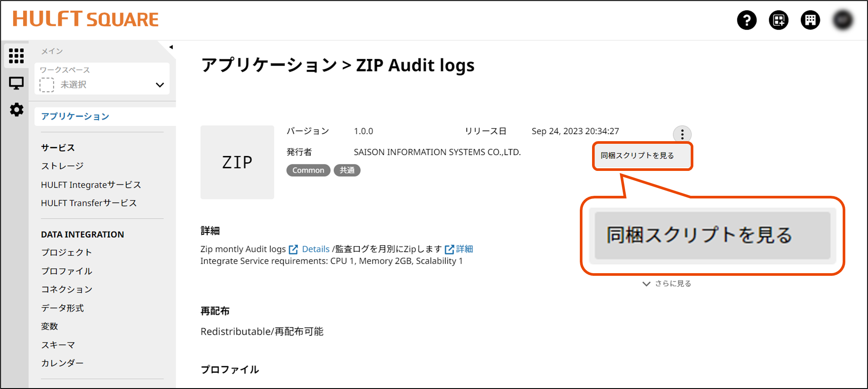
Task: Click the external link icon before 詳細 link
Action: (449, 249)
